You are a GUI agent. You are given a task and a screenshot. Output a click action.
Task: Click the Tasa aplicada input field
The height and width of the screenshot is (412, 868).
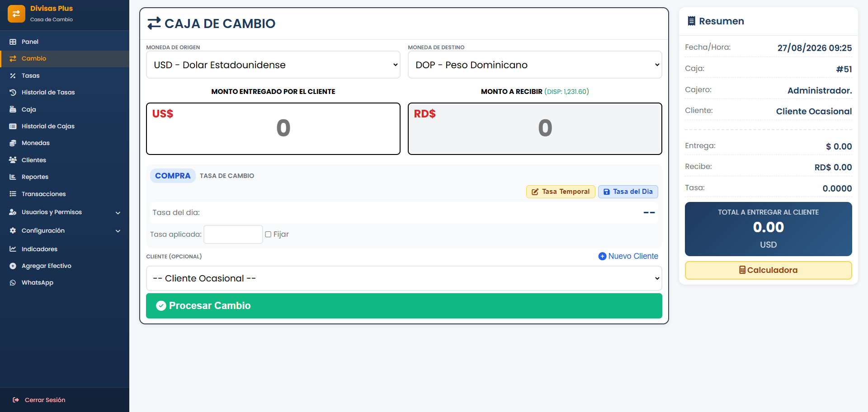point(233,234)
